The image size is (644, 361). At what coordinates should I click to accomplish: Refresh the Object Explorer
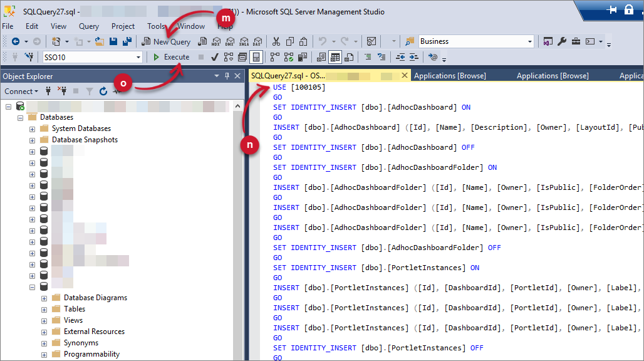coord(102,91)
